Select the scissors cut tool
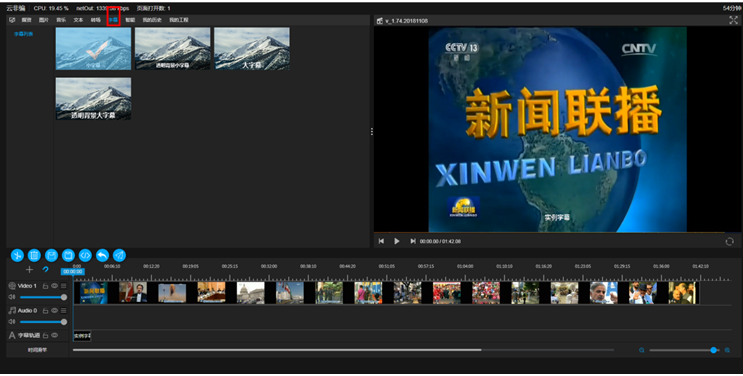Viewport: 743px width, 376px height. 17,256
